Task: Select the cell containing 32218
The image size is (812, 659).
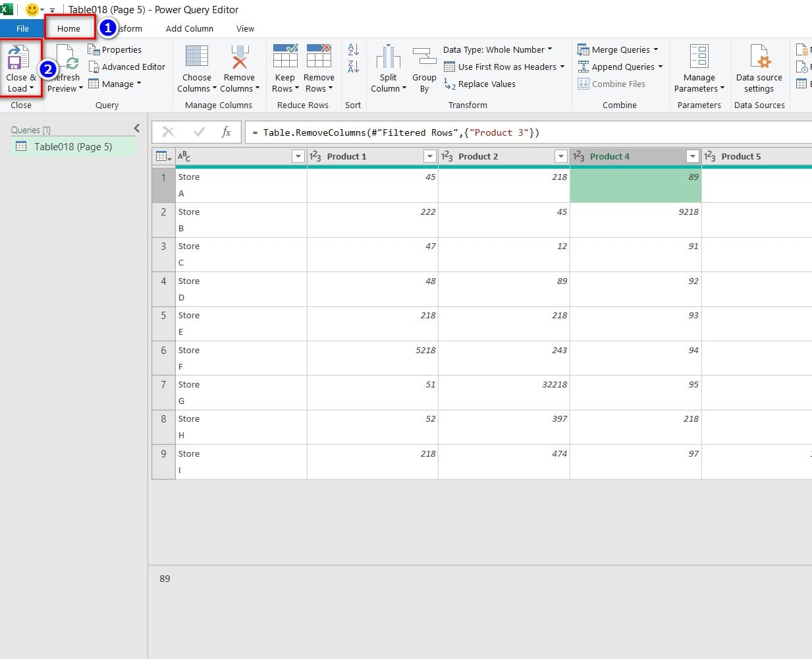Action: (x=504, y=393)
